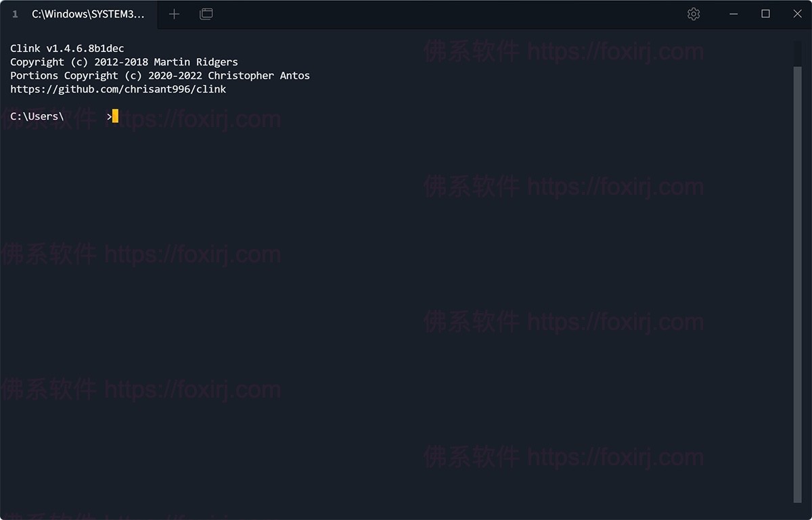The height and width of the screenshot is (520, 812).
Task: Click the C:\Users\ prompt path
Action: pyautogui.click(x=37, y=116)
